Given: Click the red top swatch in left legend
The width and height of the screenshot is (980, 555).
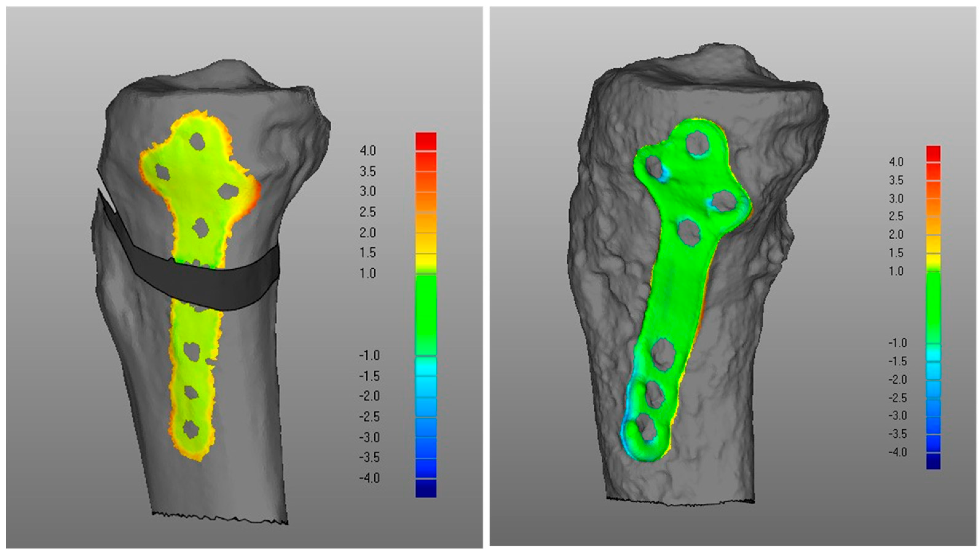Looking at the screenshot, I should pos(426,141).
